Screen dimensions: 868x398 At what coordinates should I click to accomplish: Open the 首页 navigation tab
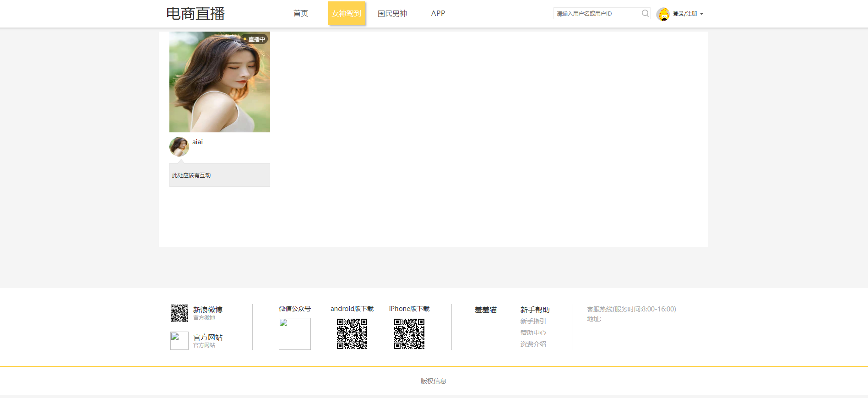tap(301, 14)
